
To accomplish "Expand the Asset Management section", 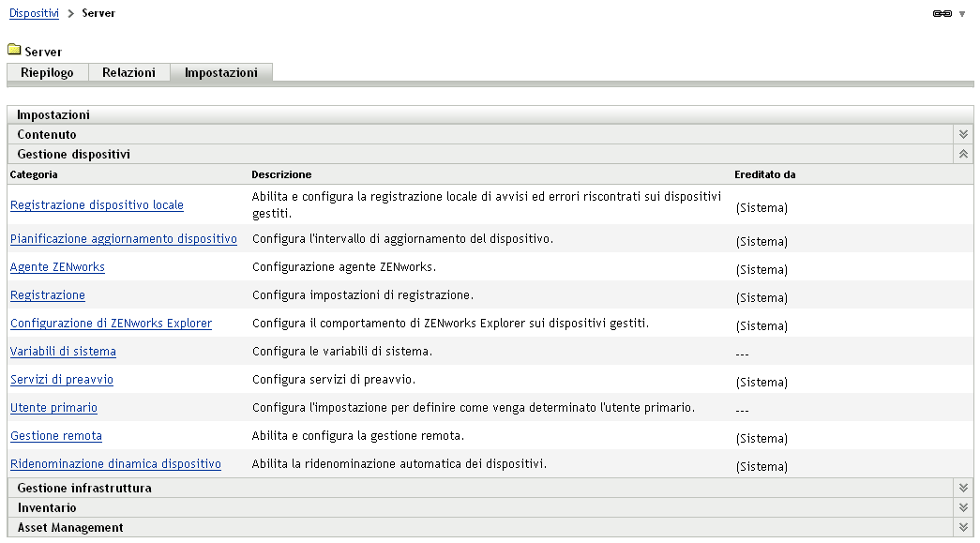I will coord(962,527).
